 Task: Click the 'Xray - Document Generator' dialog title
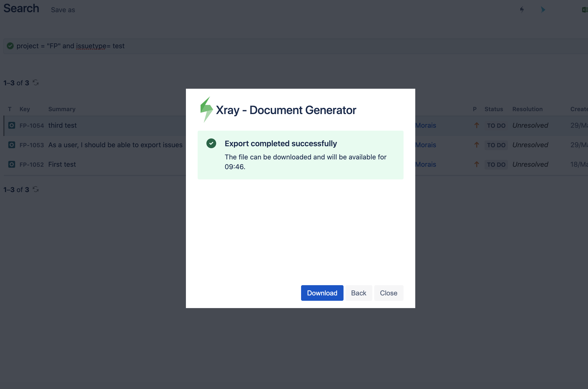(x=286, y=110)
